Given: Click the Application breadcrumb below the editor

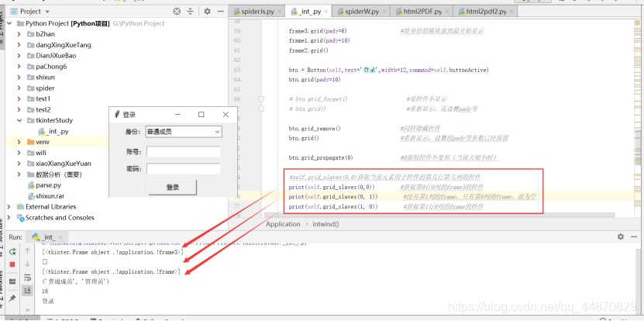Looking at the screenshot, I should [283, 224].
